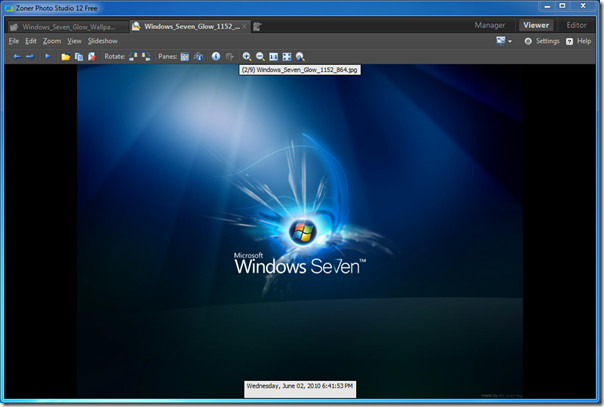604x407 pixels.
Task: Switch to Viewer mode
Action: pyautogui.click(x=536, y=25)
